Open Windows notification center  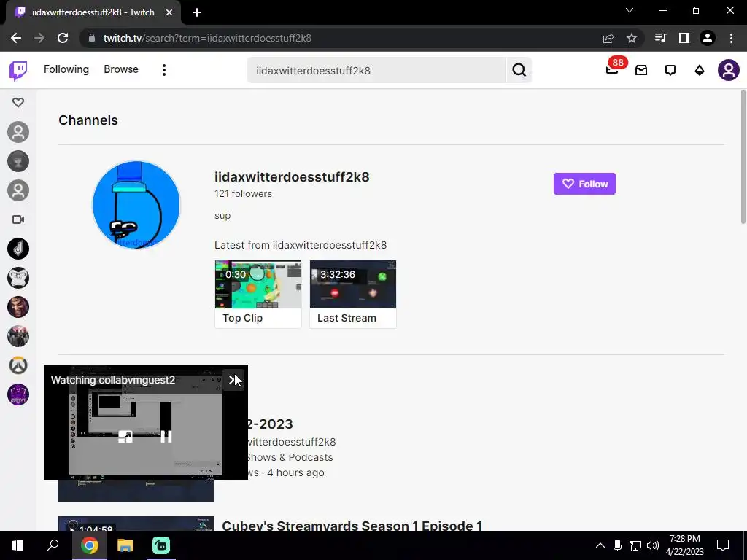pos(723,545)
